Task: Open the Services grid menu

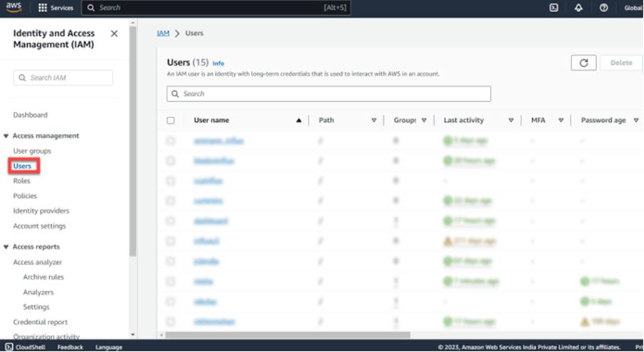Action: point(43,8)
